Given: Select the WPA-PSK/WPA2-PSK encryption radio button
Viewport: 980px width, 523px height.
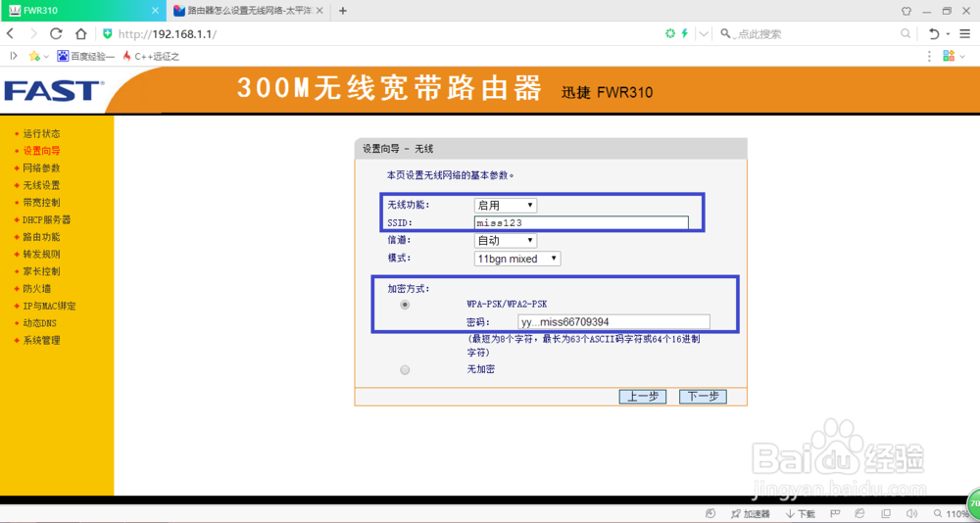Looking at the screenshot, I should [x=405, y=305].
